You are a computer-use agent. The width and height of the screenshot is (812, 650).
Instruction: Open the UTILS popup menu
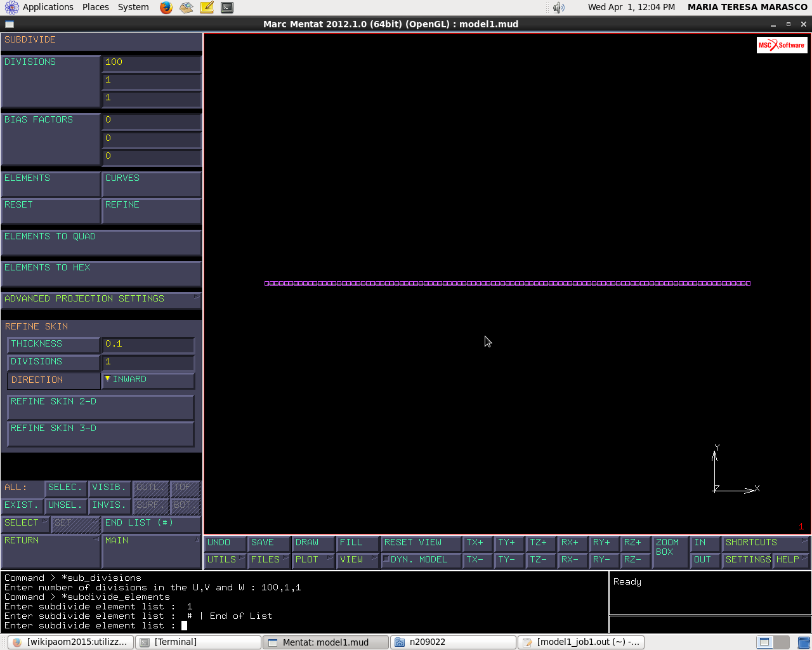coord(225,560)
